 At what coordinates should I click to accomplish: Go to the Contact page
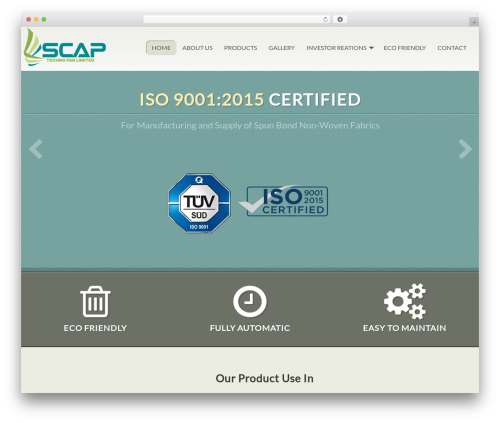[452, 48]
